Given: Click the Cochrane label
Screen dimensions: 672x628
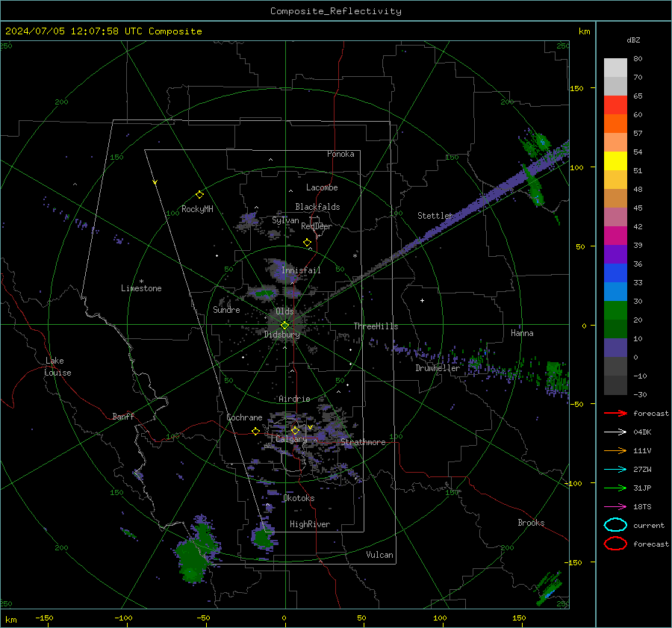Looking at the screenshot, I should point(244,417).
